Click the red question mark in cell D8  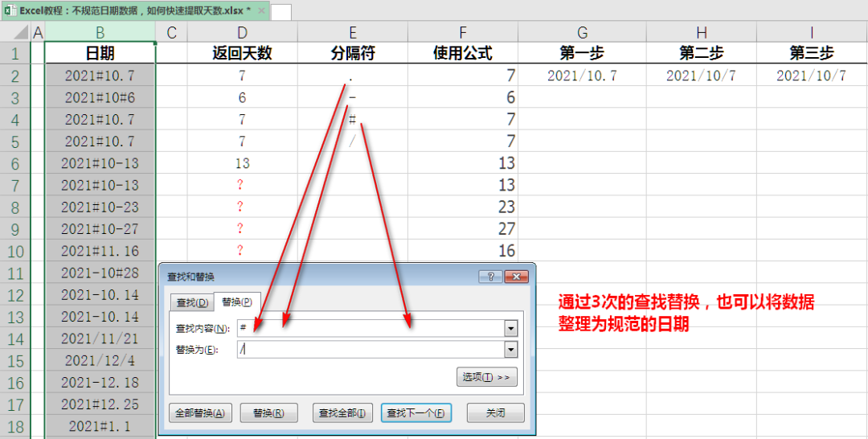(240, 207)
